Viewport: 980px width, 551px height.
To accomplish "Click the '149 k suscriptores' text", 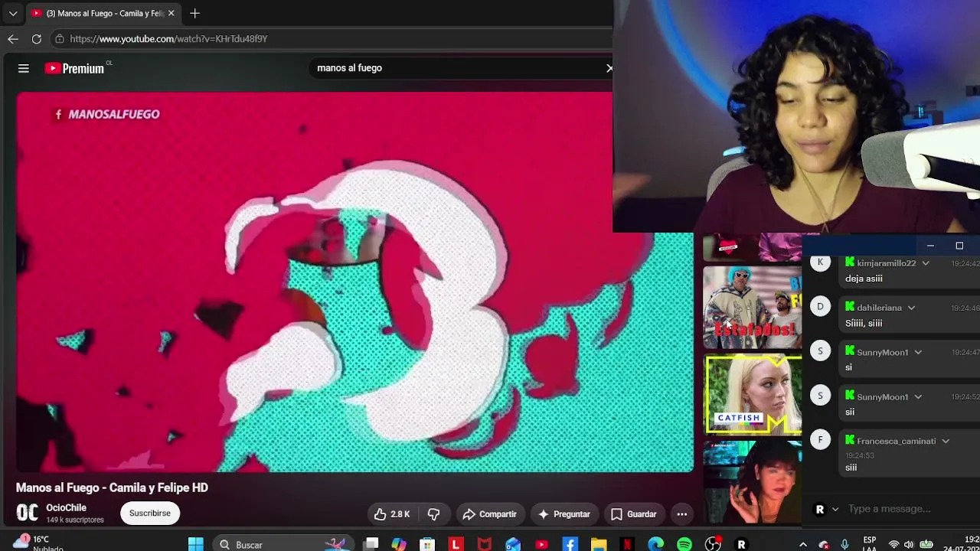I will pyautogui.click(x=75, y=520).
